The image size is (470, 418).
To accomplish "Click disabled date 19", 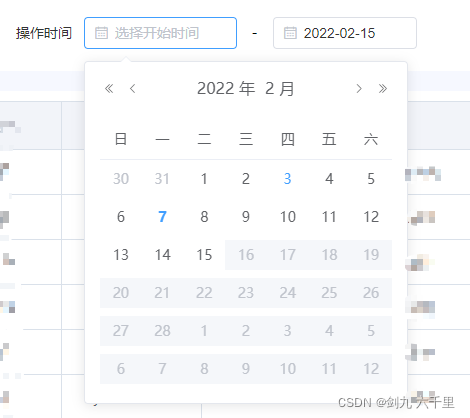I will coord(371,255).
